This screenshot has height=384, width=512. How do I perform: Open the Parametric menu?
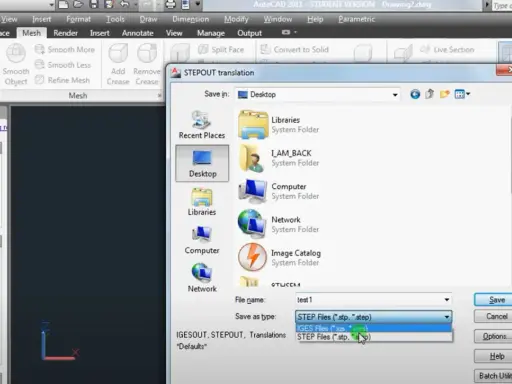pyautogui.click(x=357, y=19)
